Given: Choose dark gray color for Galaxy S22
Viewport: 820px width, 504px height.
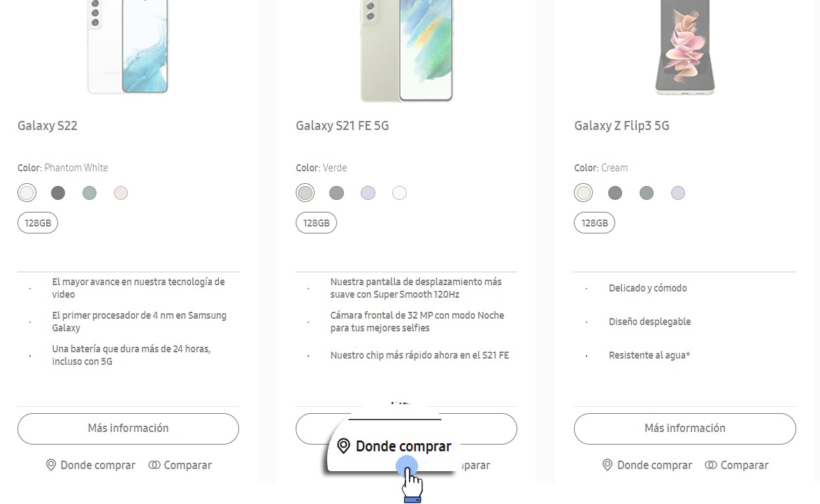Looking at the screenshot, I should pyautogui.click(x=58, y=193).
